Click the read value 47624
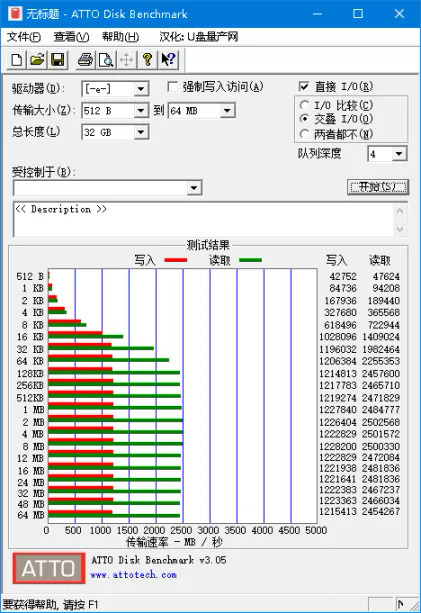This screenshot has height=613, width=421. click(386, 277)
